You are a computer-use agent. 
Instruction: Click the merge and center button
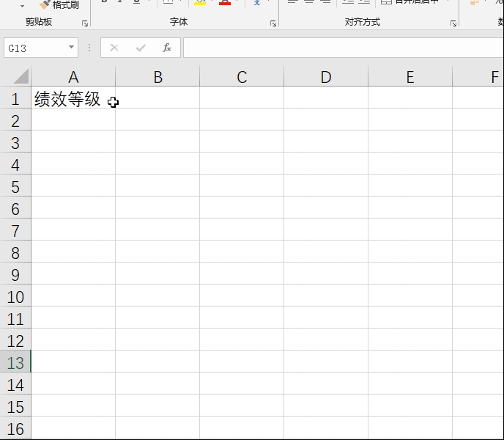tap(409, 2)
